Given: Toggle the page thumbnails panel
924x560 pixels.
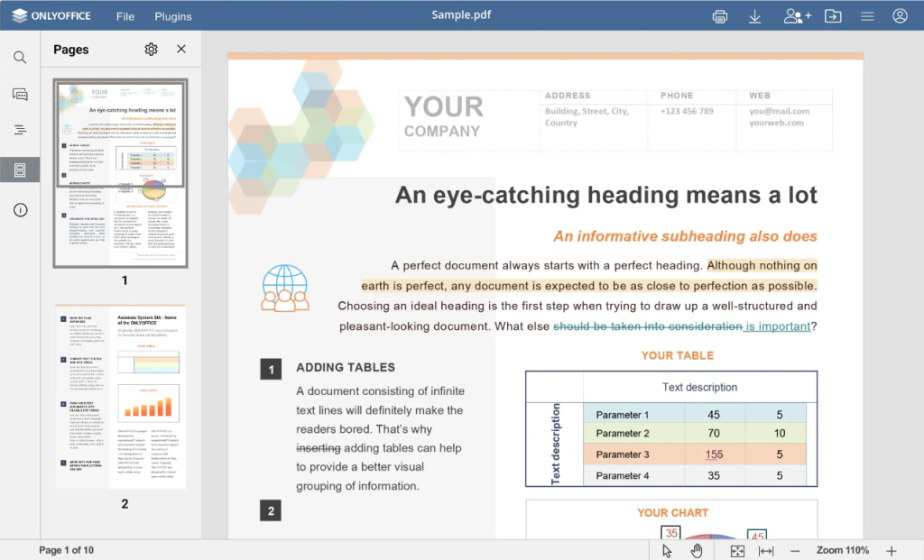Looking at the screenshot, I should pyautogui.click(x=20, y=170).
